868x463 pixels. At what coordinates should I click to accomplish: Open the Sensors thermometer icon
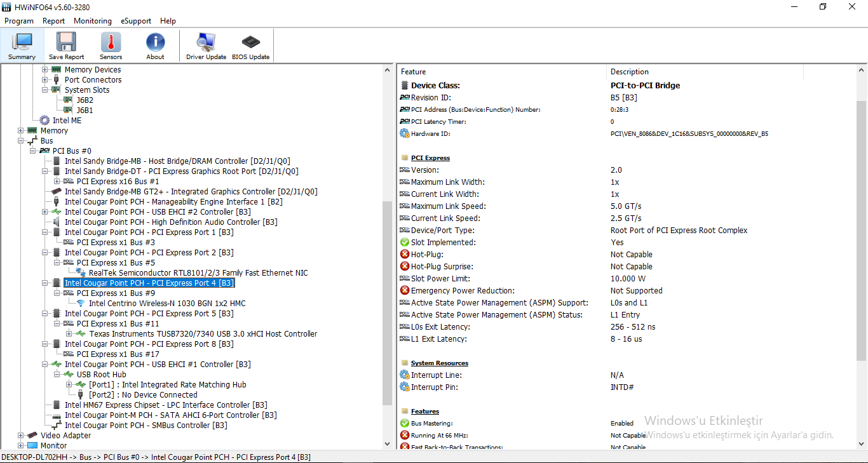[x=111, y=42]
